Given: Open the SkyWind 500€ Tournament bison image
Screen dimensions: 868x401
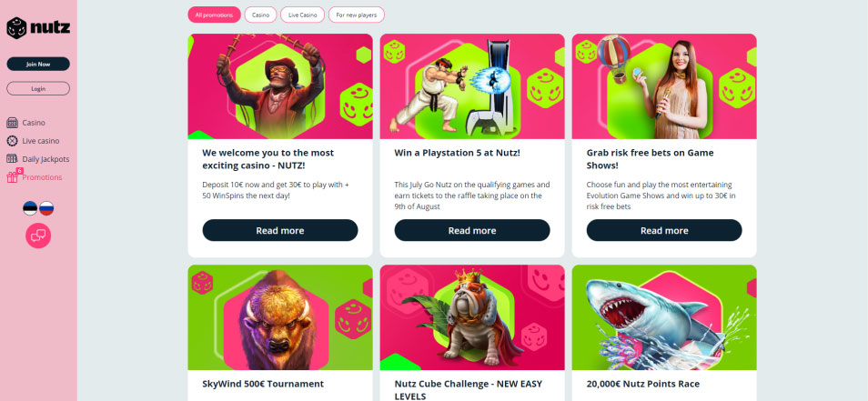Looking at the screenshot, I should click(280, 317).
